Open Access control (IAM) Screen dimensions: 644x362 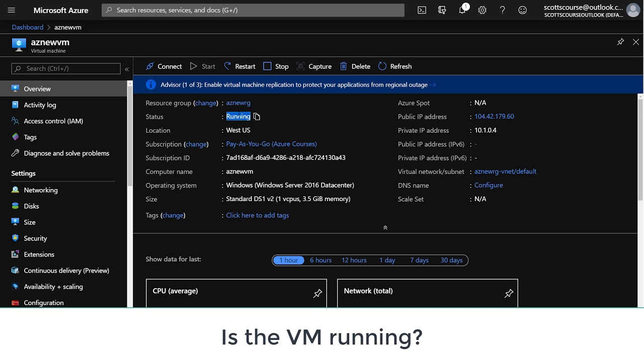coord(63,121)
